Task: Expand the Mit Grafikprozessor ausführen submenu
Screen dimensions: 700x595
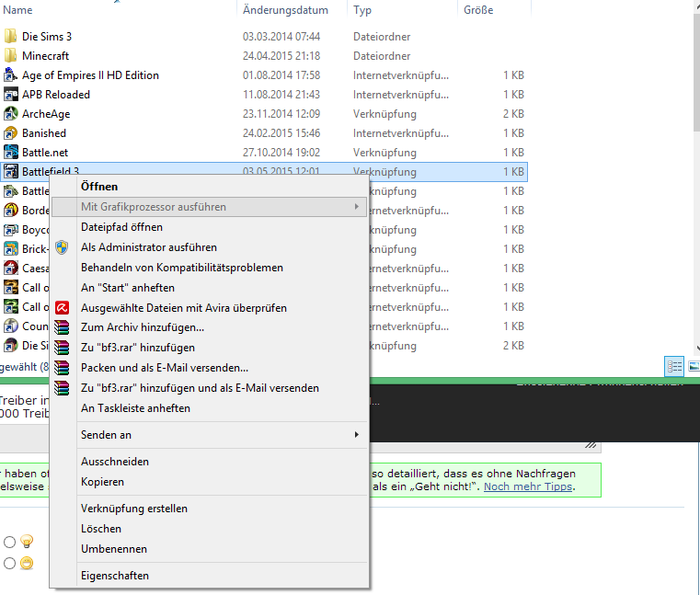Action: [x=210, y=207]
